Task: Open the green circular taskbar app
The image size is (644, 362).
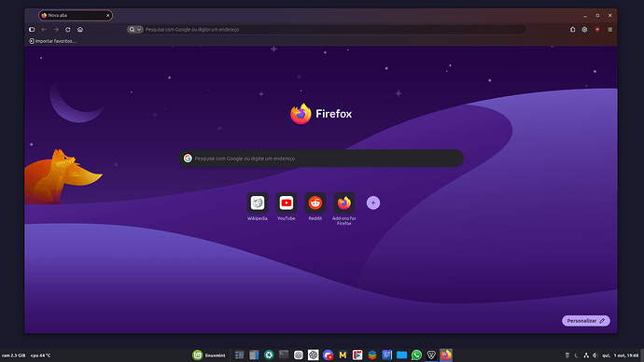Action: (x=269, y=355)
